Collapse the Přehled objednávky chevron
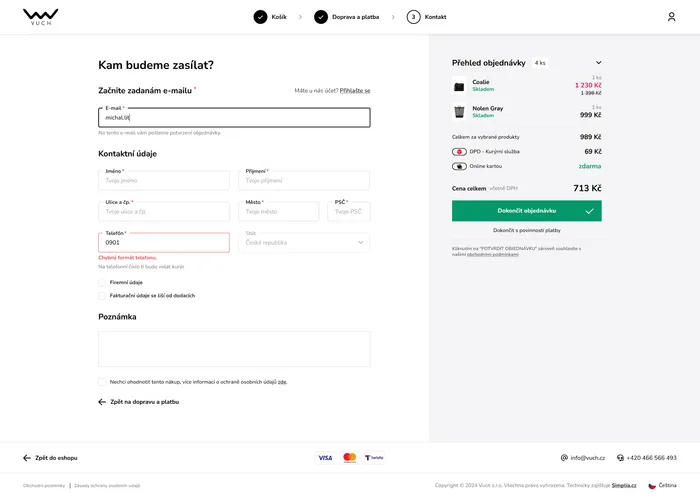This screenshot has height=498, width=700. point(598,62)
